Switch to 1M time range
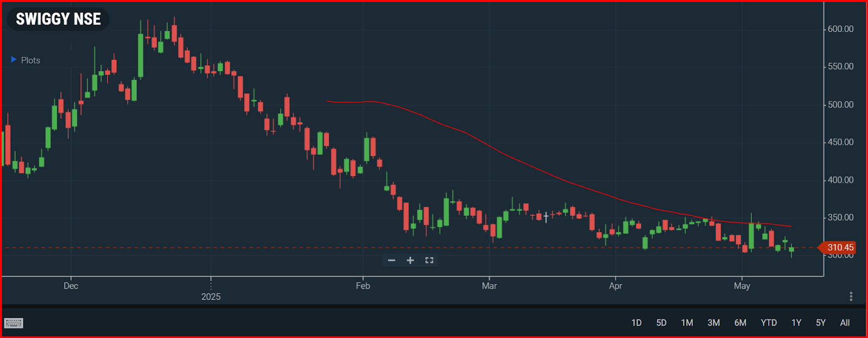Viewport: 868px width, 338px height. pos(687,323)
